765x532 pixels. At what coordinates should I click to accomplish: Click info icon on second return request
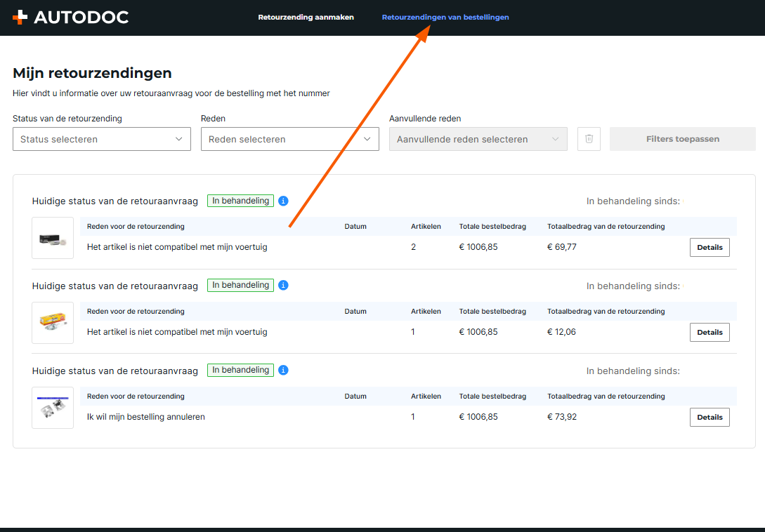tap(283, 286)
